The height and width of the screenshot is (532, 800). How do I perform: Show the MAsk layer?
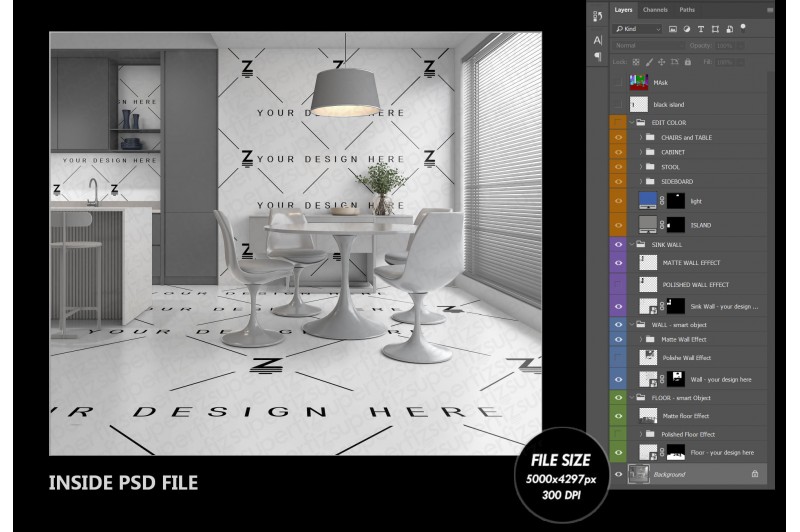618,82
